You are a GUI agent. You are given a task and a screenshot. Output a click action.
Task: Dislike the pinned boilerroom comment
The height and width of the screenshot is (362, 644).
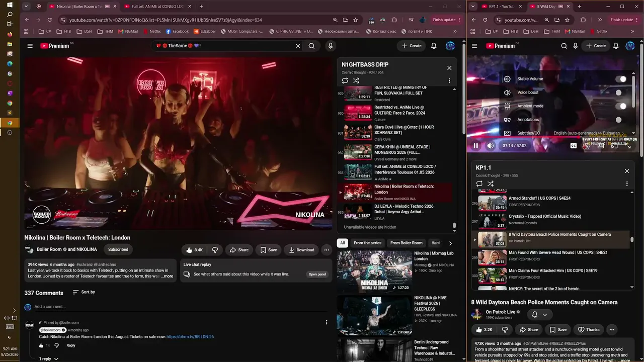point(56,345)
